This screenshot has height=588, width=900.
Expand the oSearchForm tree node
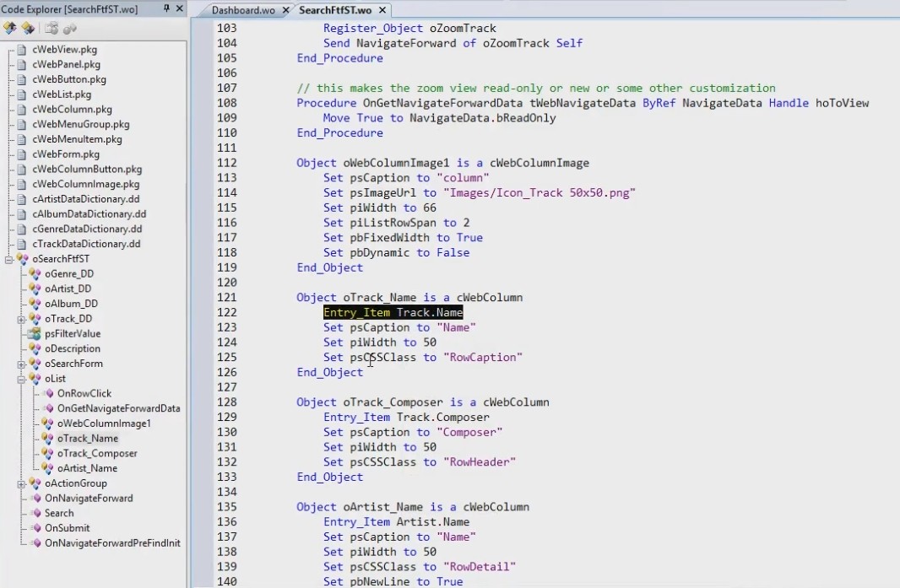pos(21,364)
